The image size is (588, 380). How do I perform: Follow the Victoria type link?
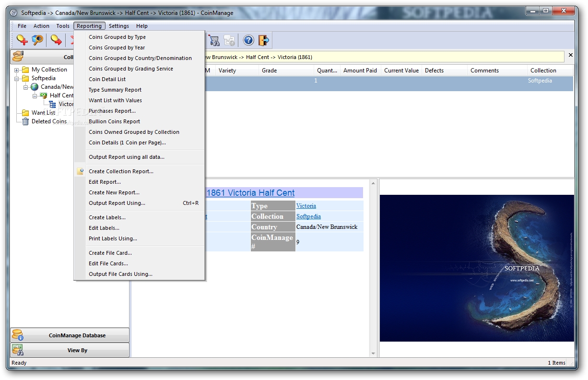pos(306,206)
